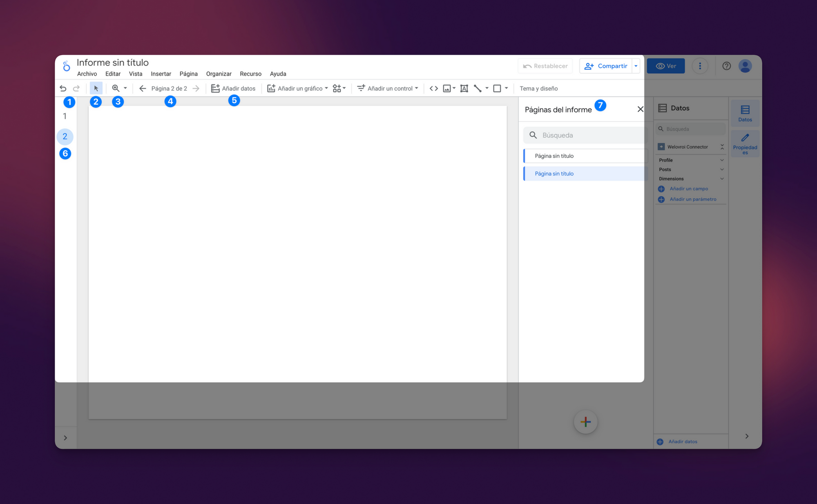817x504 pixels.
Task: Click the Ver preview button
Action: click(x=666, y=66)
